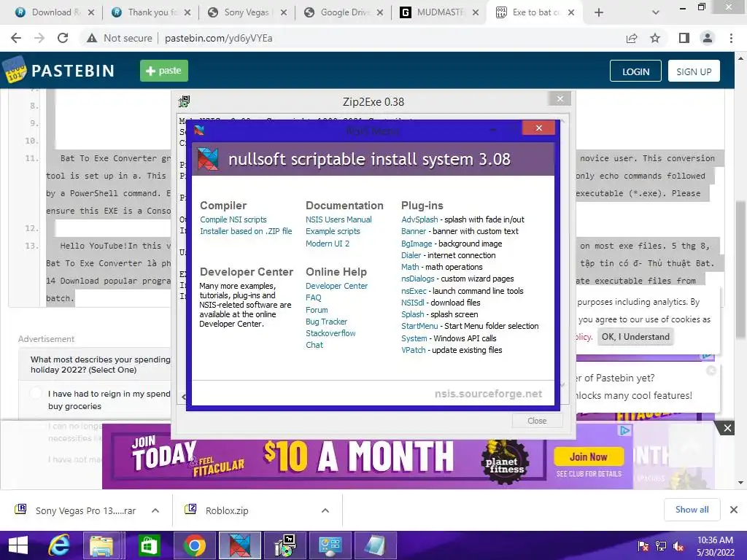Image resolution: width=747 pixels, height=560 pixels.
Task: Switch to Chrome in taskbar
Action: point(194,545)
